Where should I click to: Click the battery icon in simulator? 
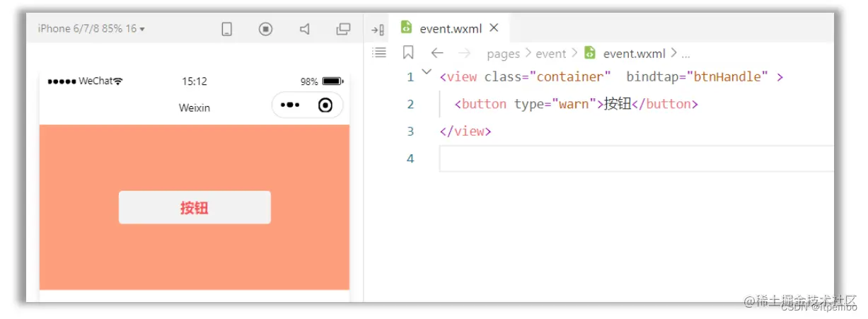point(332,81)
